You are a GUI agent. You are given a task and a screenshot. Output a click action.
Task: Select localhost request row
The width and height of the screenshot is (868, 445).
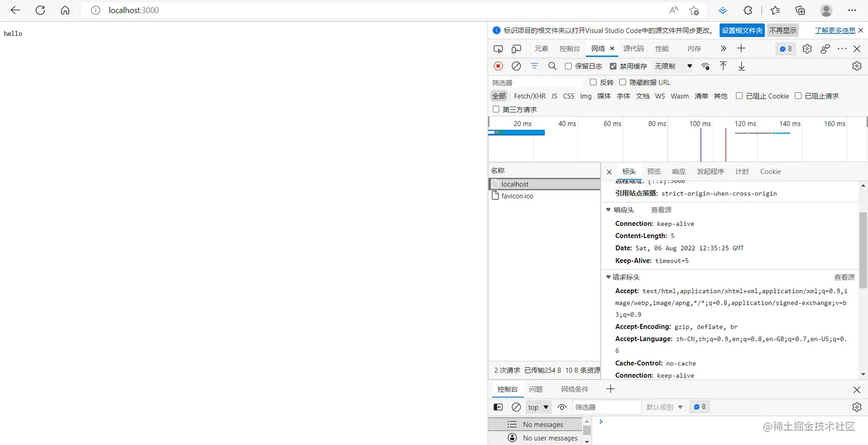(544, 184)
